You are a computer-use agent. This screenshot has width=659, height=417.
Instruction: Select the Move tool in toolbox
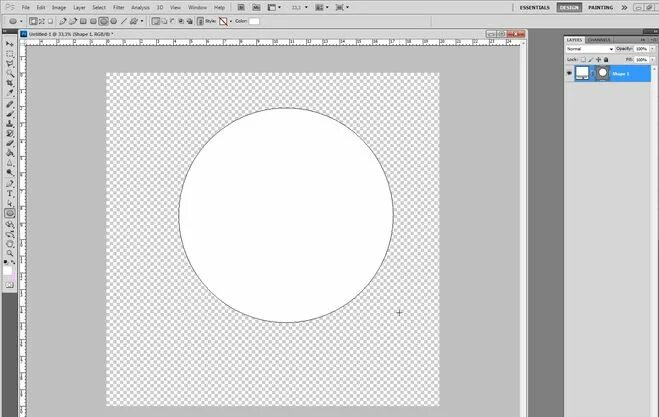tap(9, 44)
